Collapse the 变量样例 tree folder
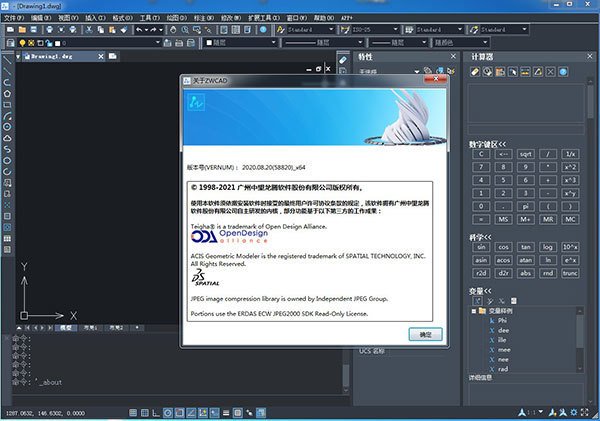 click(x=474, y=311)
